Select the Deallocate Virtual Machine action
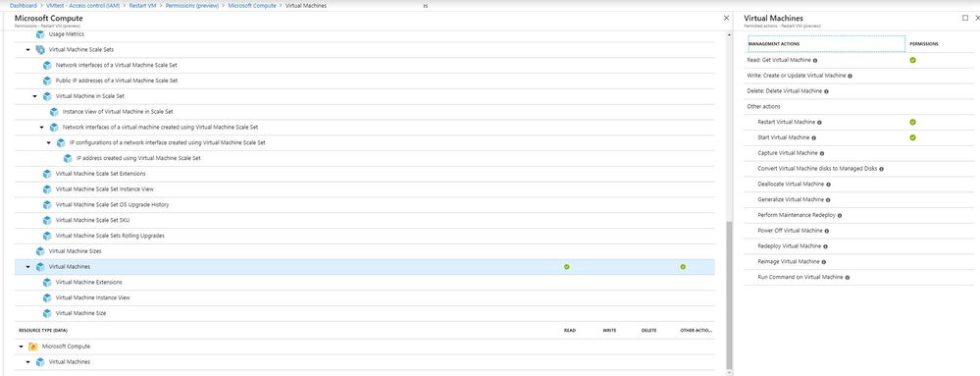Screen dimensions: 980x376 click(x=791, y=185)
